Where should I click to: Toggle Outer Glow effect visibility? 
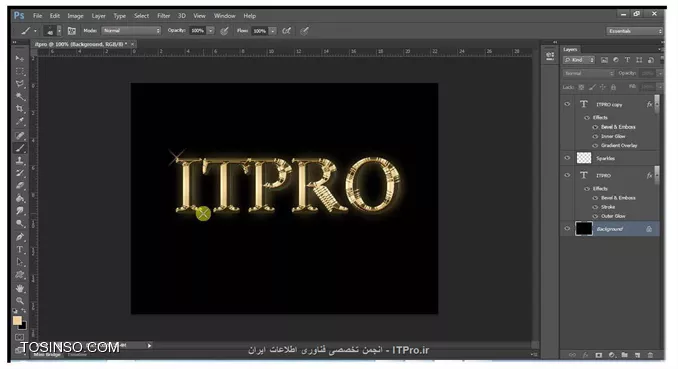(x=595, y=216)
